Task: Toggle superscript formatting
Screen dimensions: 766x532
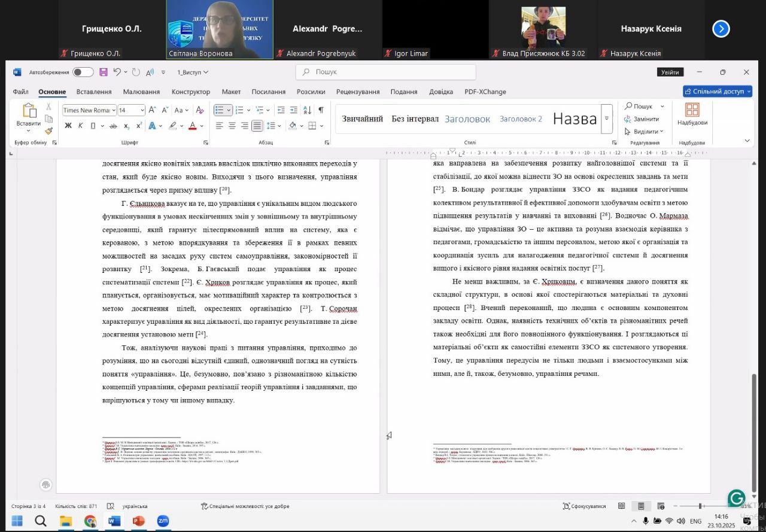Action: coord(139,126)
